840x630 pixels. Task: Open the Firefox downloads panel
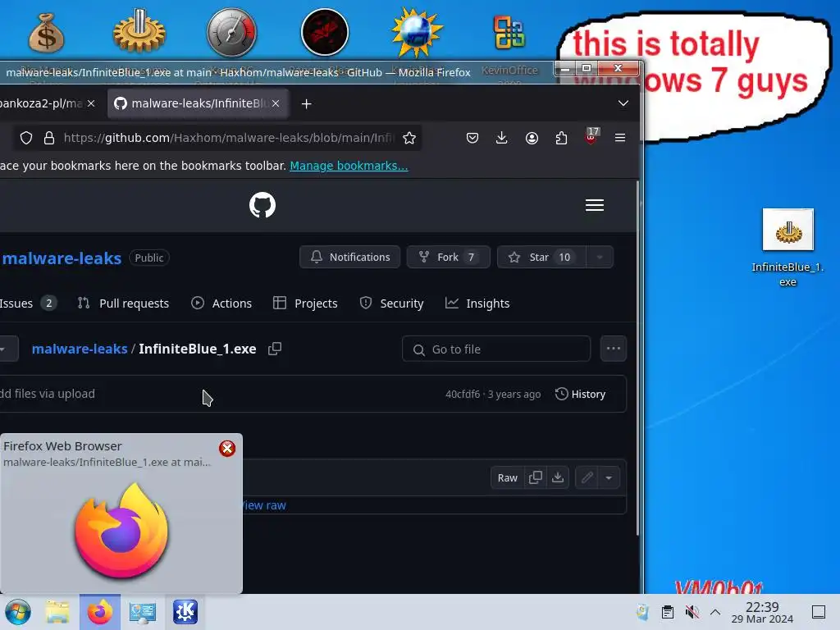tap(501, 138)
